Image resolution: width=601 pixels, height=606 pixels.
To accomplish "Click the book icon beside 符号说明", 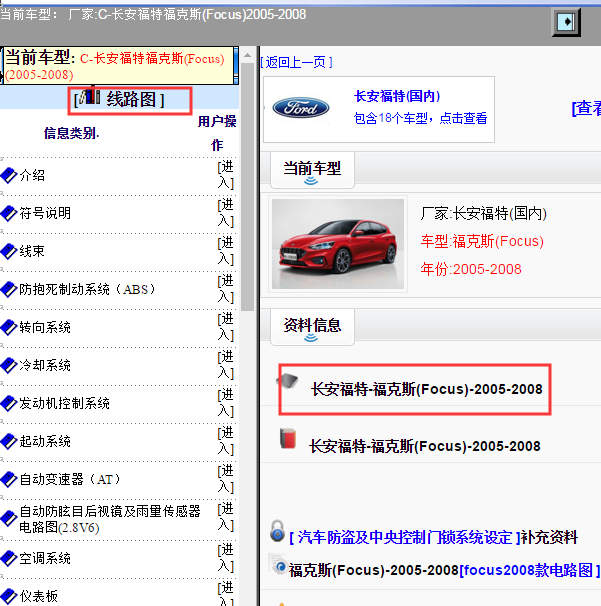I will [x=9, y=214].
